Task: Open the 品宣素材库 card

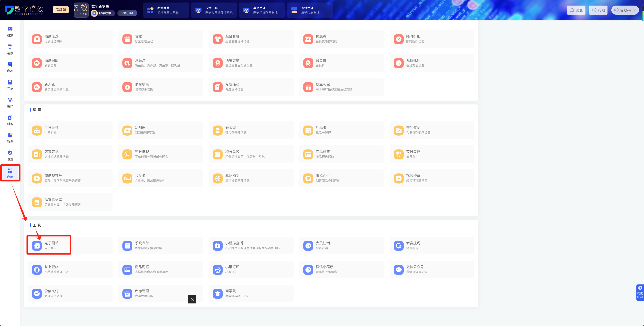Action: click(x=70, y=202)
